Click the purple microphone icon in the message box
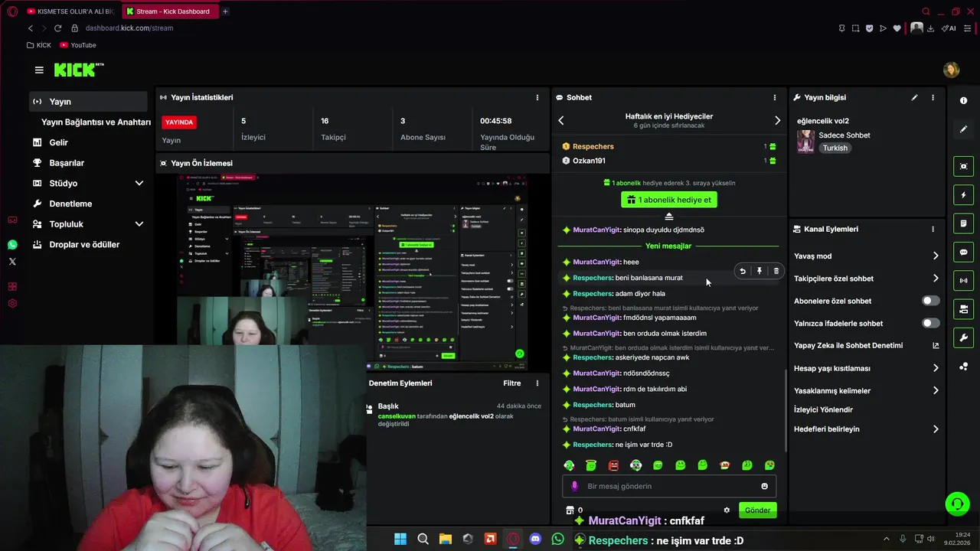The width and height of the screenshot is (980, 551). pos(575,486)
